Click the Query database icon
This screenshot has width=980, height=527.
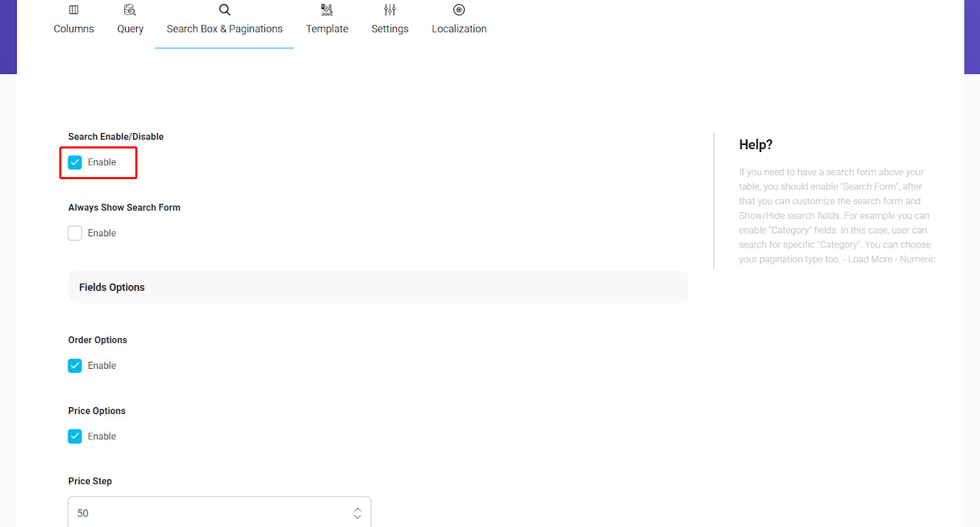(130, 10)
